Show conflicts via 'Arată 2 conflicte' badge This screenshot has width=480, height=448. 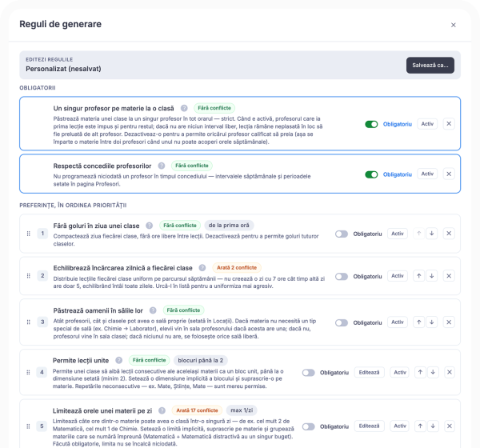pyautogui.click(x=237, y=268)
